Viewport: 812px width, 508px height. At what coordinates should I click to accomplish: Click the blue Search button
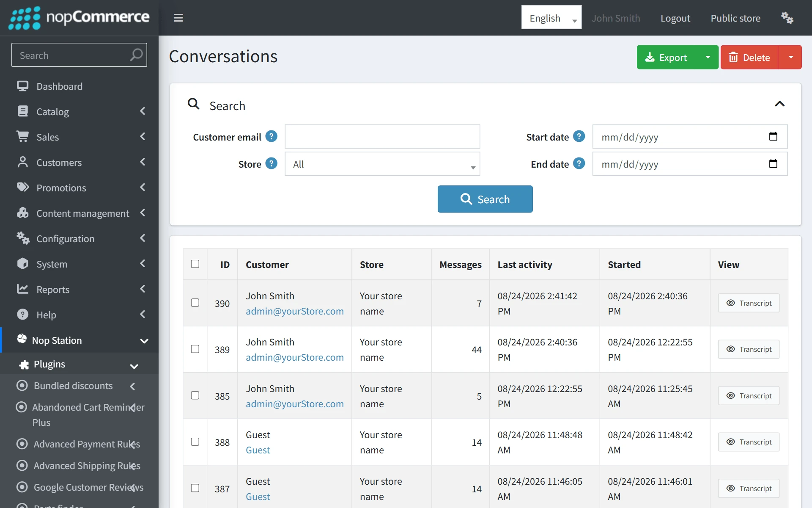point(485,199)
